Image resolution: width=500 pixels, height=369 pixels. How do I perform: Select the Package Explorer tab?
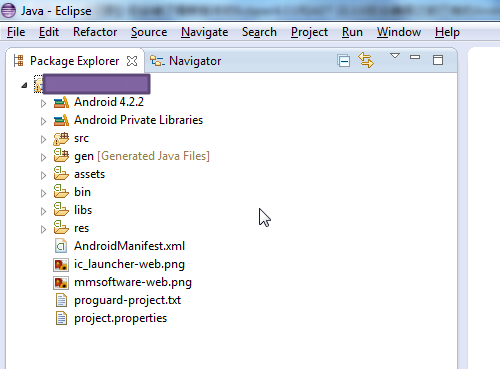75,61
